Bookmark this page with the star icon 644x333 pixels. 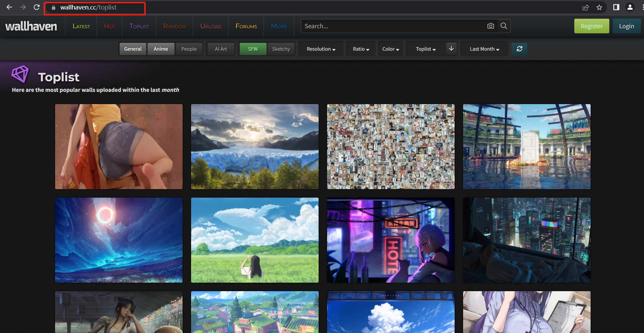click(x=599, y=7)
